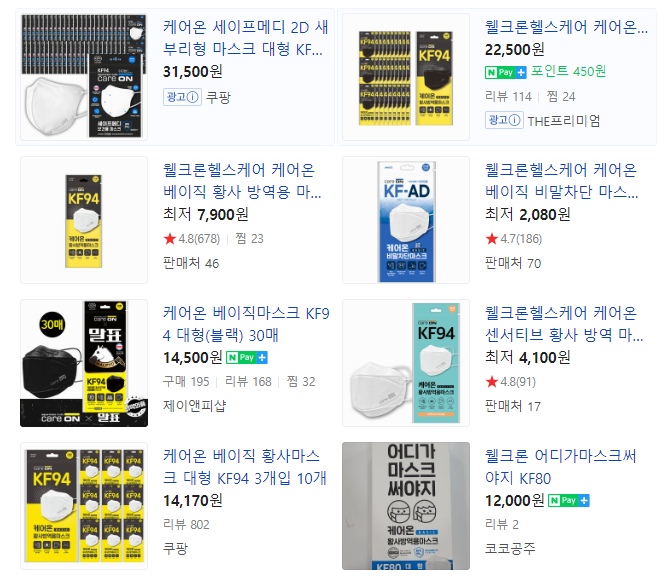Click the N Pay icon next to 12,000원
Viewport: 662px width, 581px height.
click(569, 500)
